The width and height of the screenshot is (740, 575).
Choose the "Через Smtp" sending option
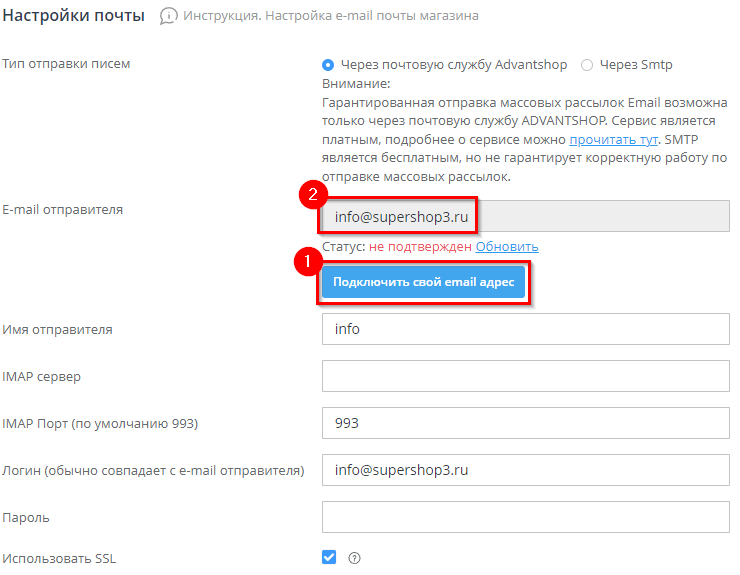tap(587, 65)
